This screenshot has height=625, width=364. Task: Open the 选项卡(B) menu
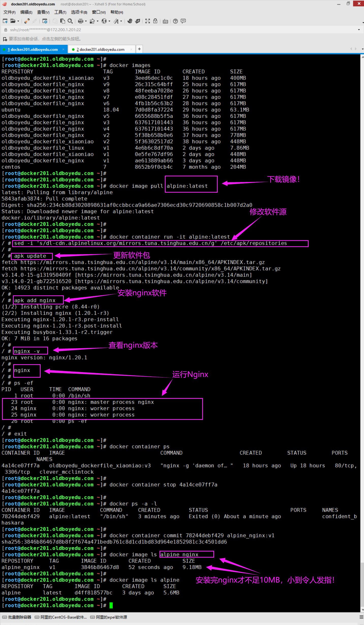click(x=79, y=12)
